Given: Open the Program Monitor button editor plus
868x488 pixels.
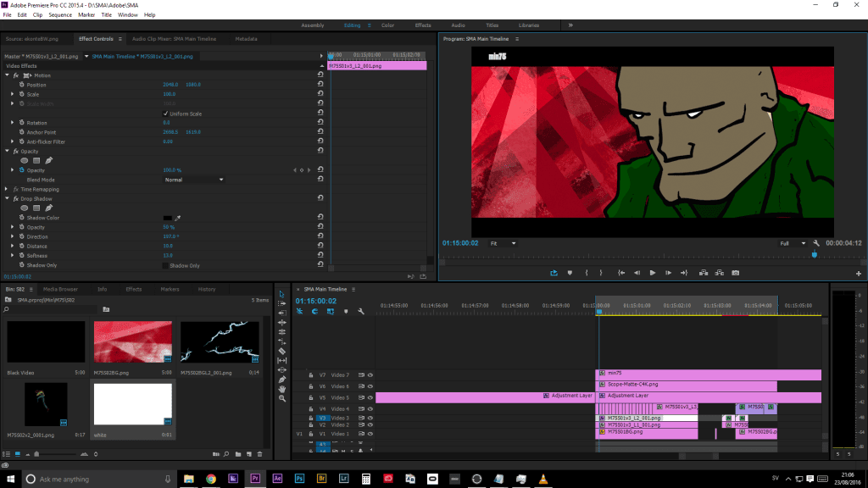Looking at the screenshot, I should [x=859, y=274].
